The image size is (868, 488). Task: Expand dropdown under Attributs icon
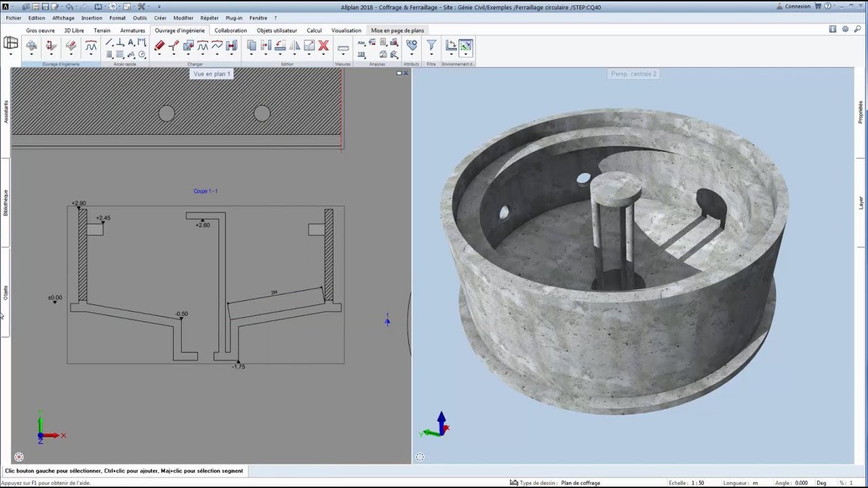tap(412, 54)
